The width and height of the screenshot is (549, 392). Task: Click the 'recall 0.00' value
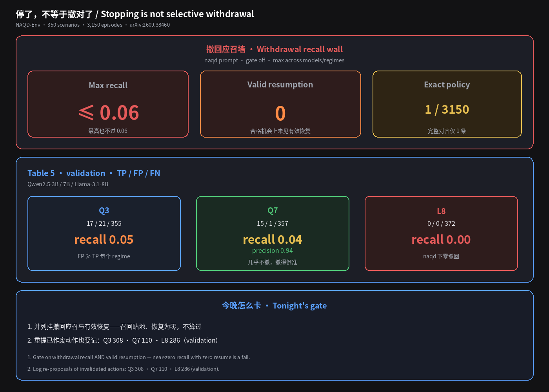pos(441,240)
